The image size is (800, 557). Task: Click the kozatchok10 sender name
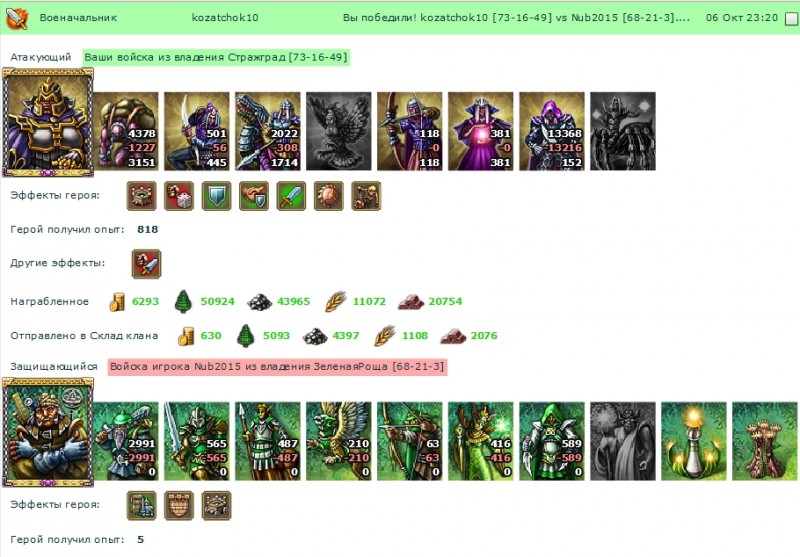pyautogui.click(x=225, y=18)
